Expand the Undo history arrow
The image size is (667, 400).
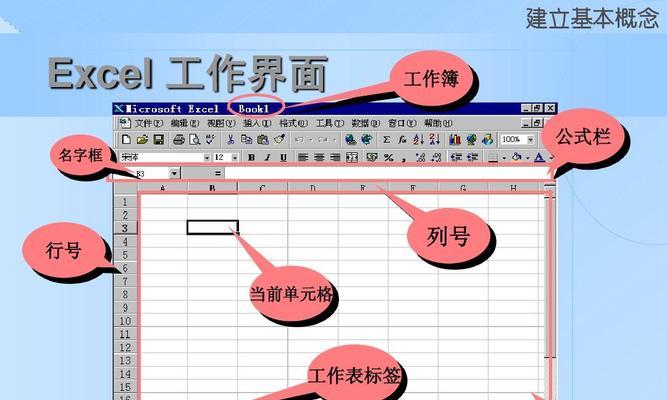[x=311, y=140]
